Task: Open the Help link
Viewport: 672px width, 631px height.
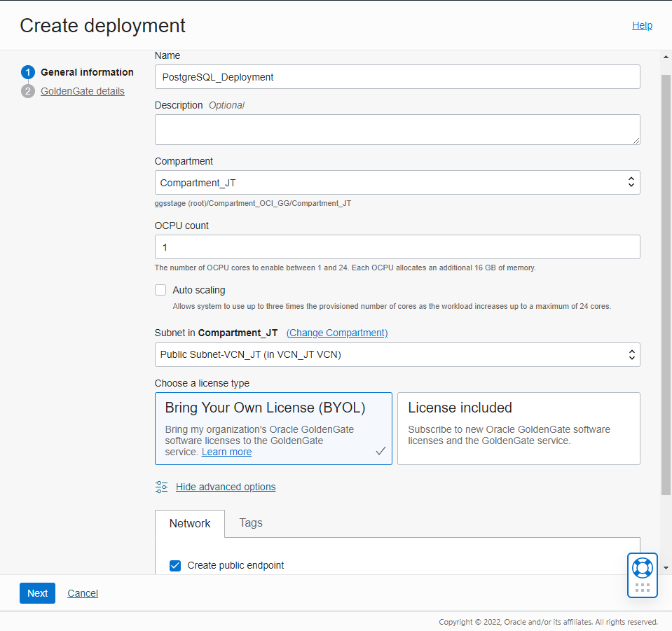Action: click(x=642, y=25)
